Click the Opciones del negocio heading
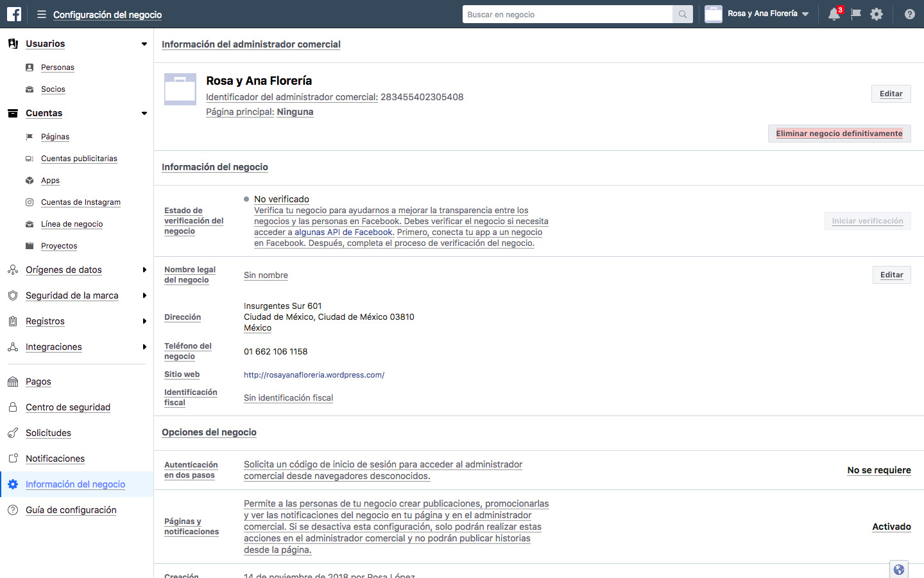 pyautogui.click(x=209, y=432)
